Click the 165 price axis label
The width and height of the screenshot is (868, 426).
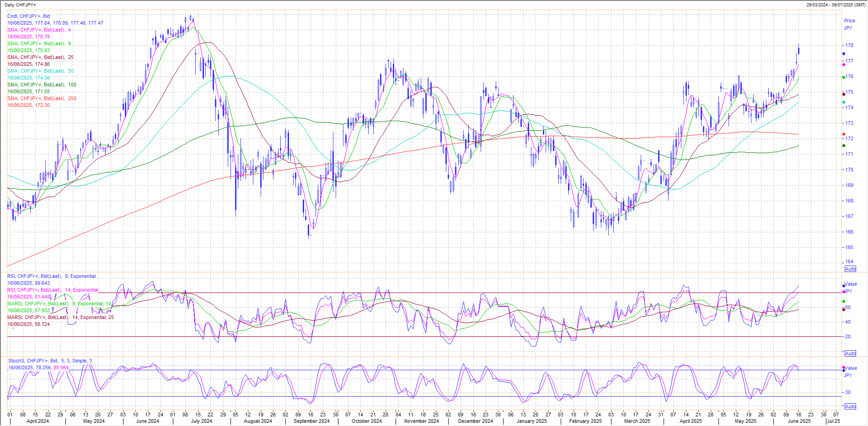point(849,247)
